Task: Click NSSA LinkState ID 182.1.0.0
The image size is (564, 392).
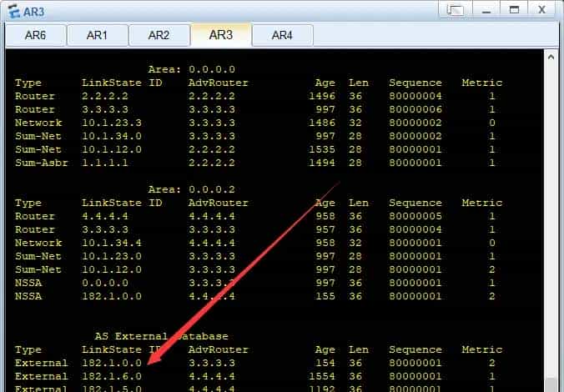Action: (112, 296)
